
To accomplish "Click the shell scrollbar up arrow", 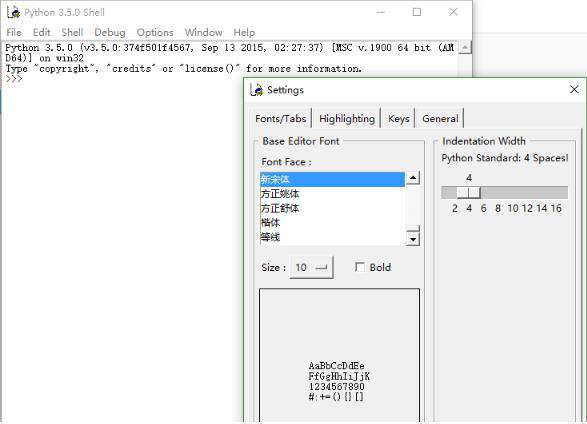I will click(x=464, y=47).
